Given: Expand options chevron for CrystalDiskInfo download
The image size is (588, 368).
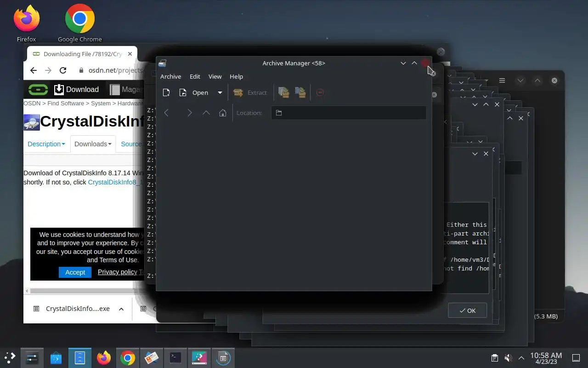Looking at the screenshot, I should (121, 309).
